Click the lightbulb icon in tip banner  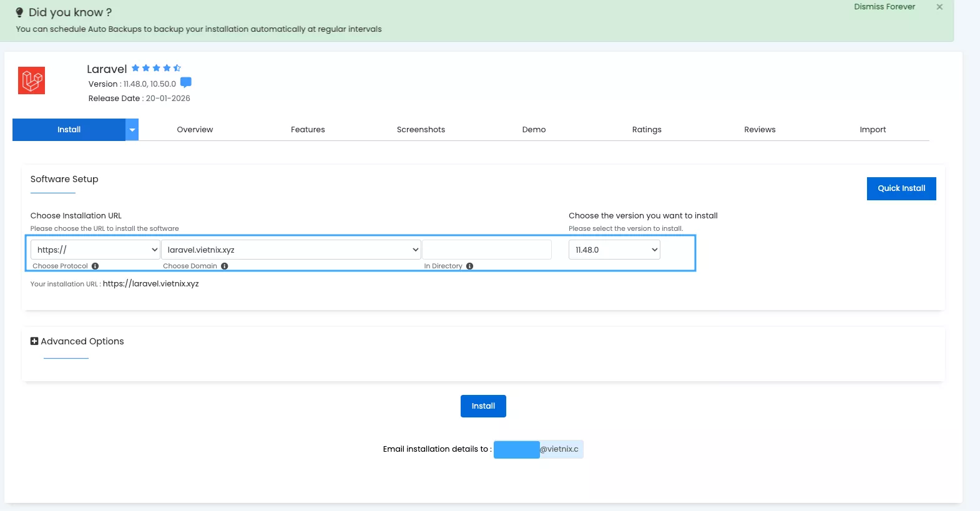tap(19, 12)
